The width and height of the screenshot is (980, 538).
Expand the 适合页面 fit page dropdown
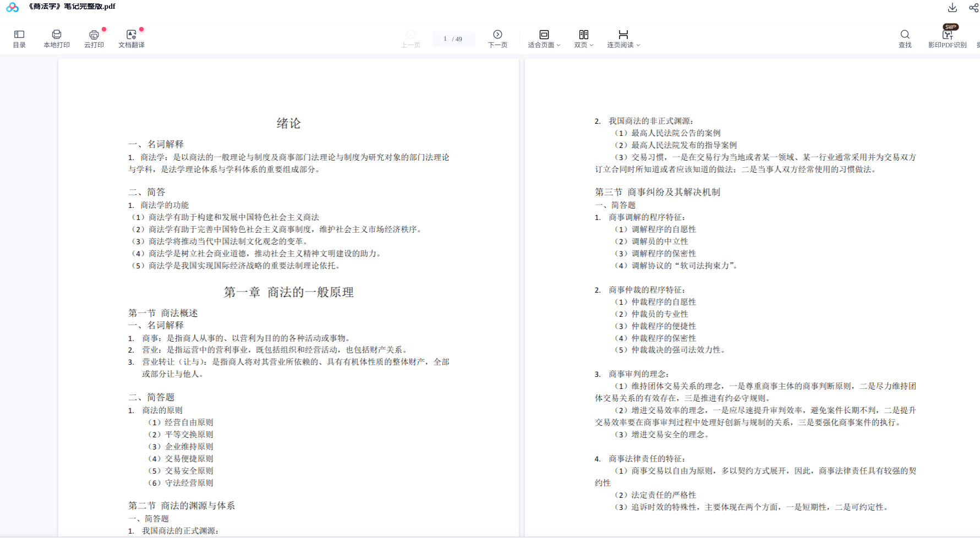(544, 39)
